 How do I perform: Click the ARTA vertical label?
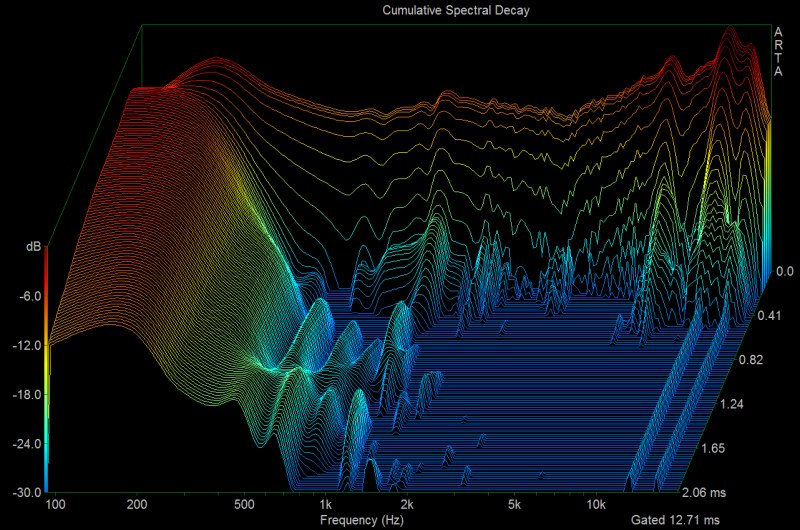pos(778,52)
